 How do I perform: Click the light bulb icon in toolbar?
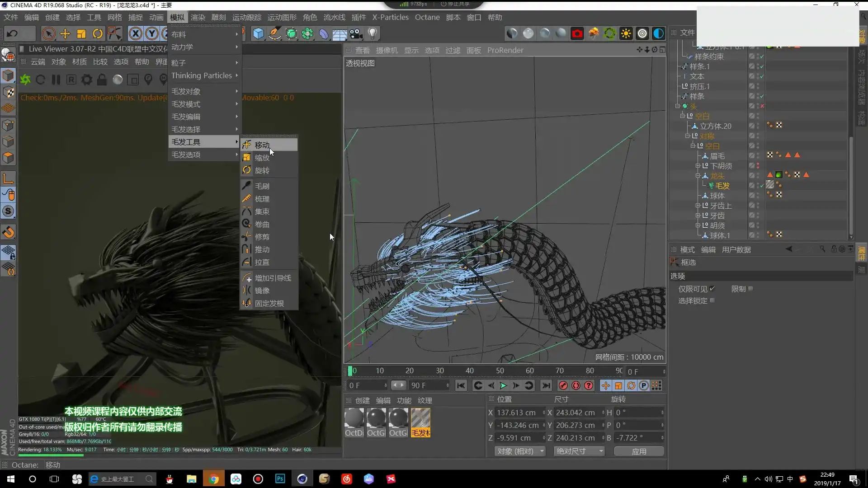(x=373, y=33)
